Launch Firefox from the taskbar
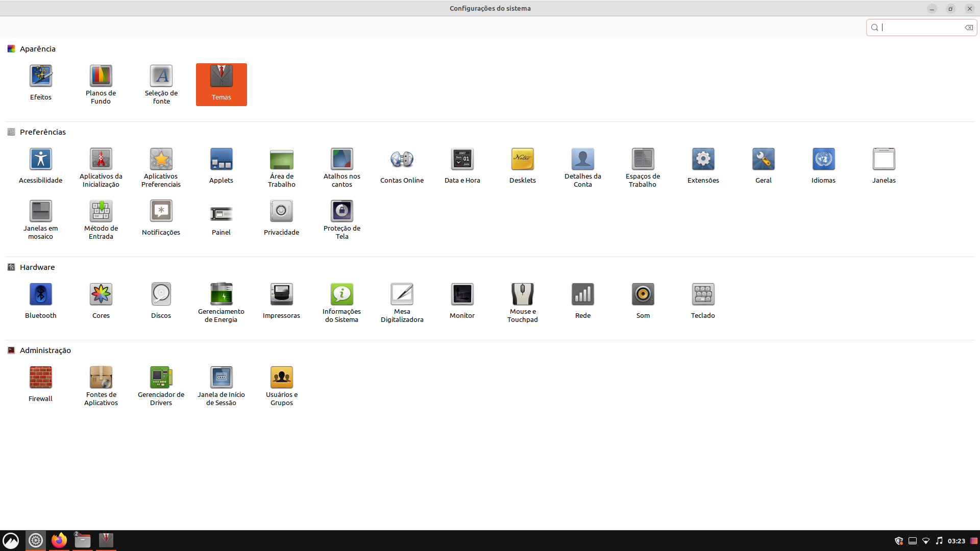Screen dimensions: 980x551 (x=59, y=540)
